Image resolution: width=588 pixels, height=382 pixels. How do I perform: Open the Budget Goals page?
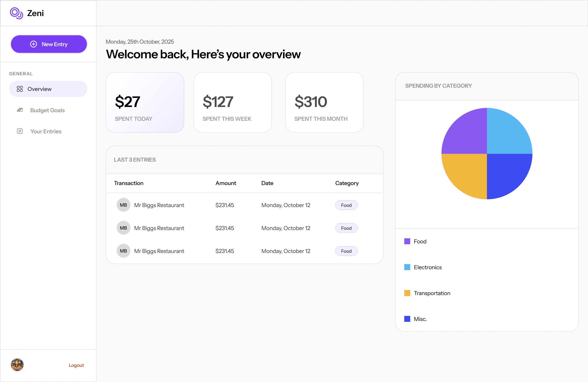click(x=47, y=110)
